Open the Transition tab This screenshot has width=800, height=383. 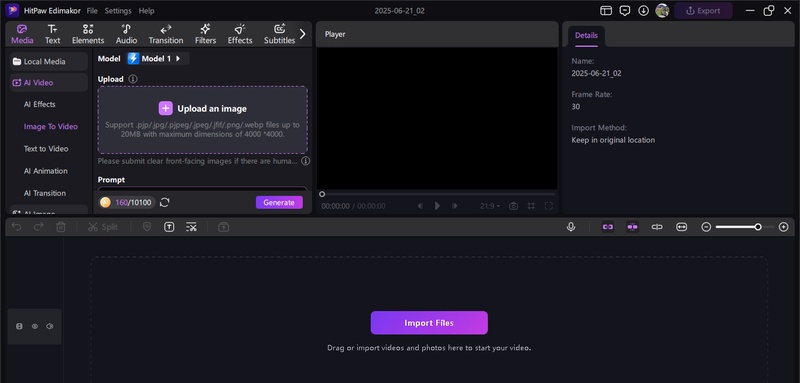166,34
